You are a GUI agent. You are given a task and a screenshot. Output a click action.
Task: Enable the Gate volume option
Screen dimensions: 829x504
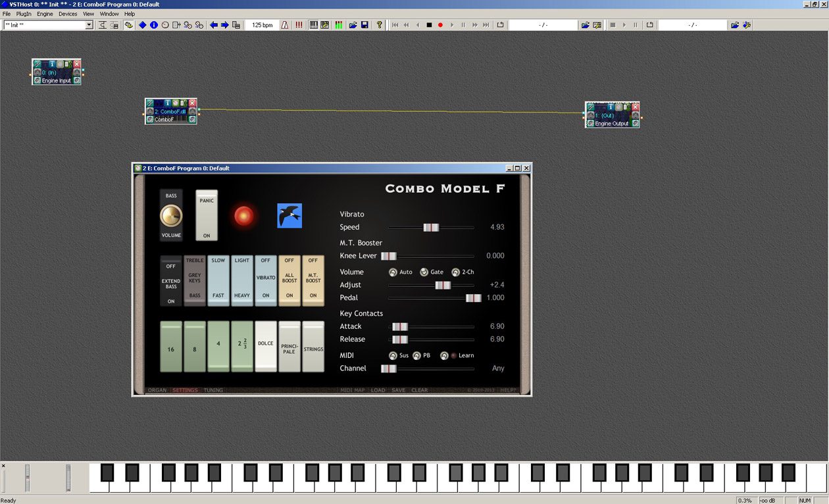[x=424, y=272]
